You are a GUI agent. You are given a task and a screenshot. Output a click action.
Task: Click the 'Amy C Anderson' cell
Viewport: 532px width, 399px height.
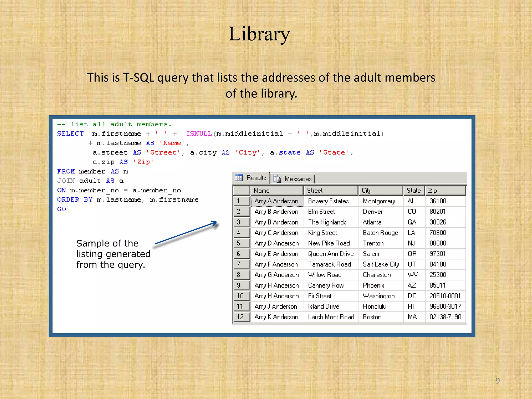click(x=277, y=233)
